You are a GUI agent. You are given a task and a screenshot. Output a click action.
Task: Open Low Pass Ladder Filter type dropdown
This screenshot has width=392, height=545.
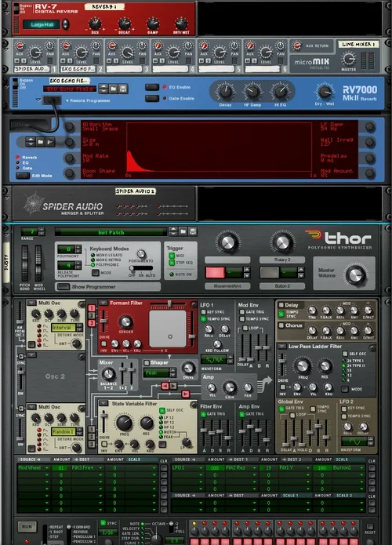click(x=281, y=347)
